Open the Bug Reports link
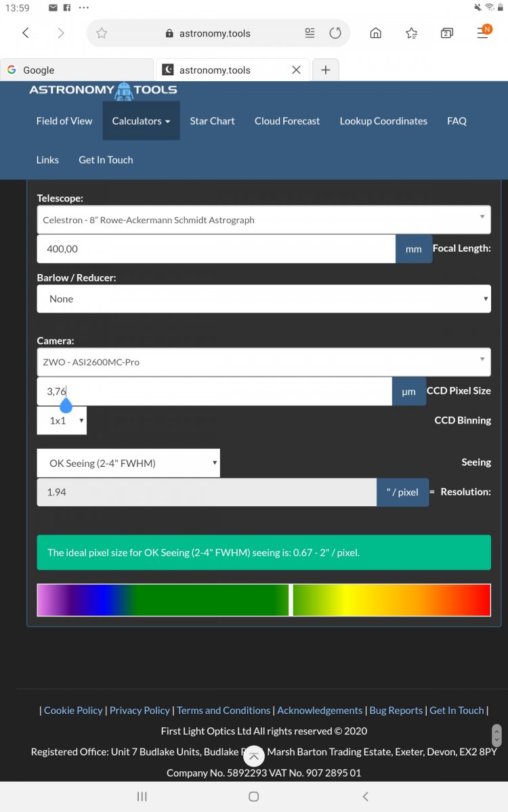 click(x=396, y=710)
